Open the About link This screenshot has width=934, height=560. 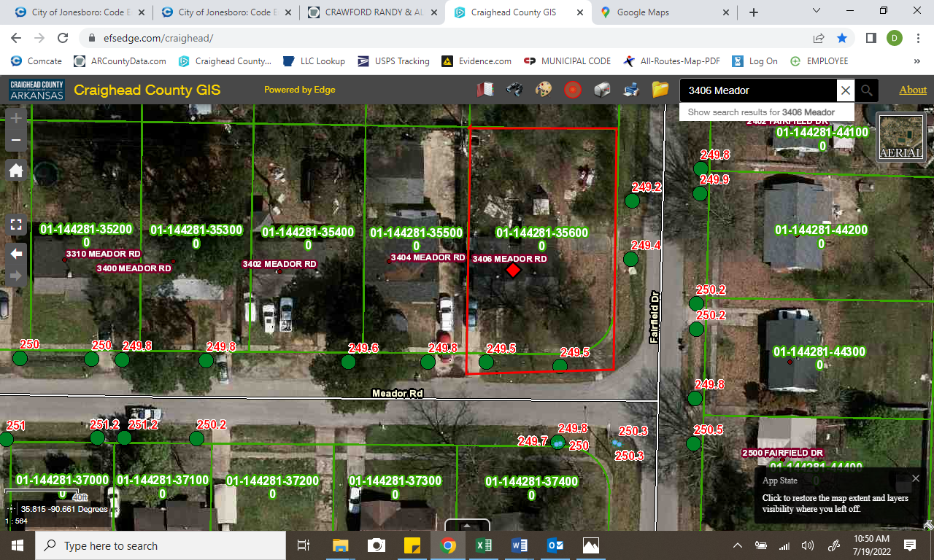(x=912, y=90)
